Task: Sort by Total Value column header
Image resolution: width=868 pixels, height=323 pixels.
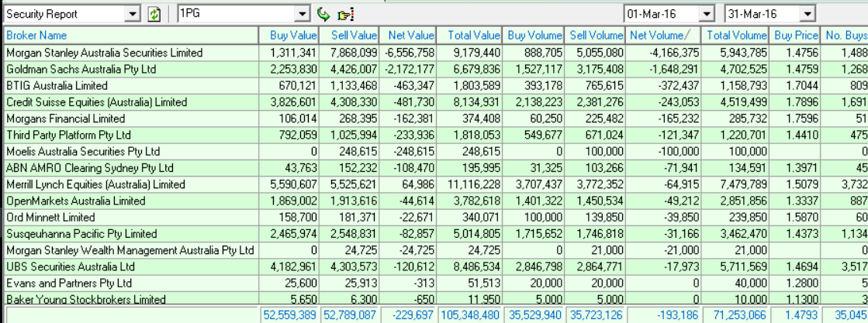Action: (469, 36)
